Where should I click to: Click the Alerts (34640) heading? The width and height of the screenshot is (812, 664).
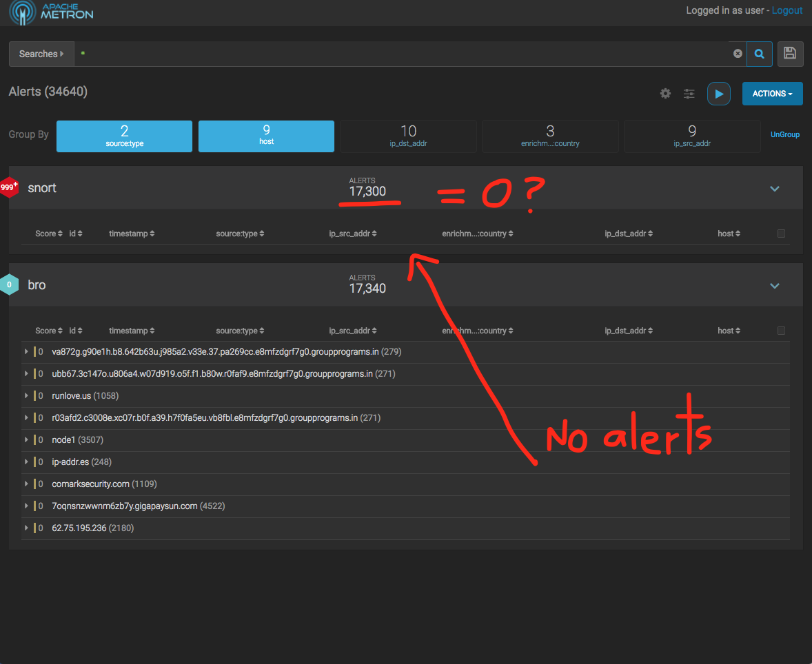pyautogui.click(x=48, y=92)
